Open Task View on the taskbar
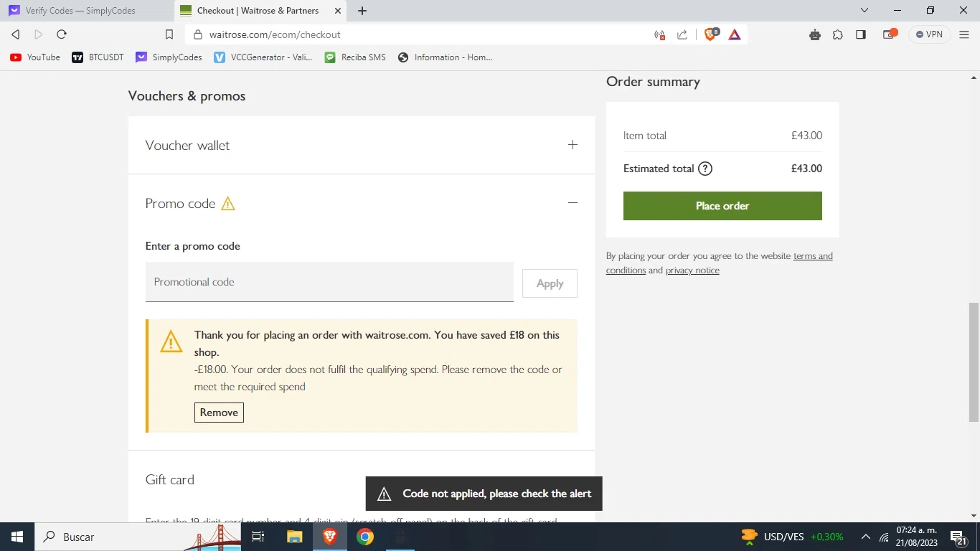 pos(258,537)
